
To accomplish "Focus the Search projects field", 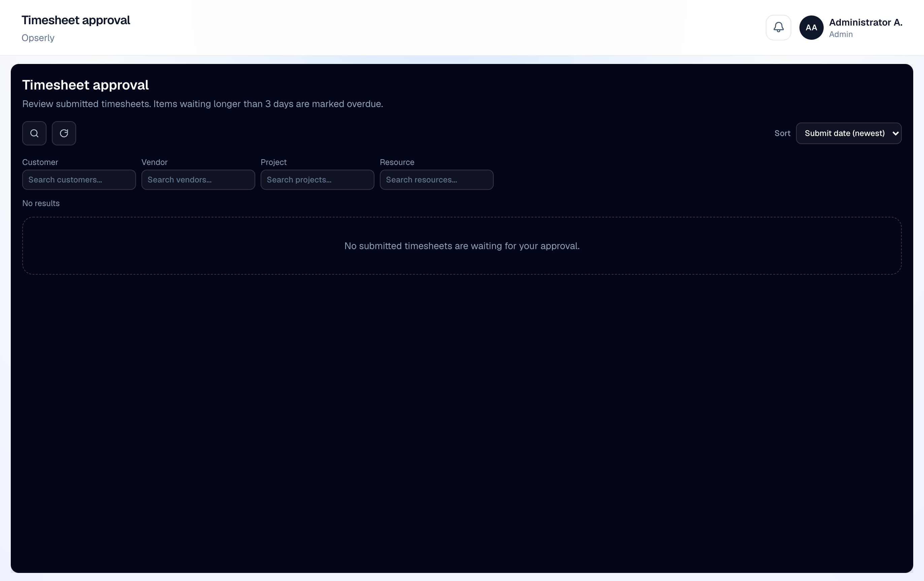I will pyautogui.click(x=317, y=179).
